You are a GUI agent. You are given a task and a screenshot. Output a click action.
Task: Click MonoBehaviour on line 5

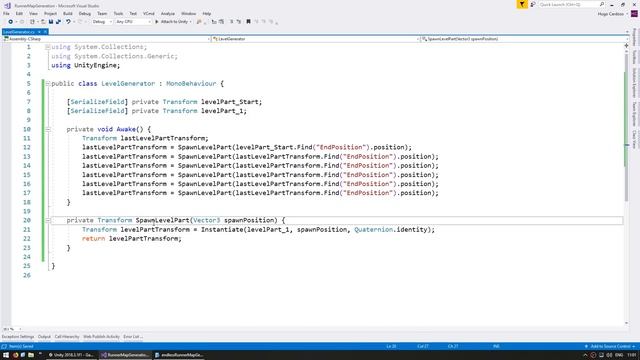click(191, 84)
